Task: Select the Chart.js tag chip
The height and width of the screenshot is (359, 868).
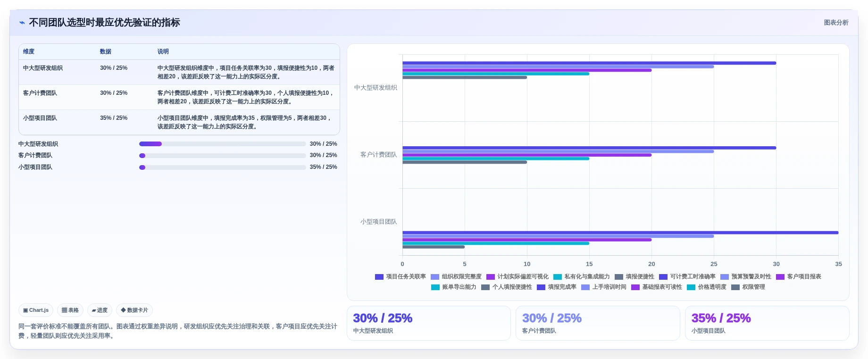Action: 36,310
